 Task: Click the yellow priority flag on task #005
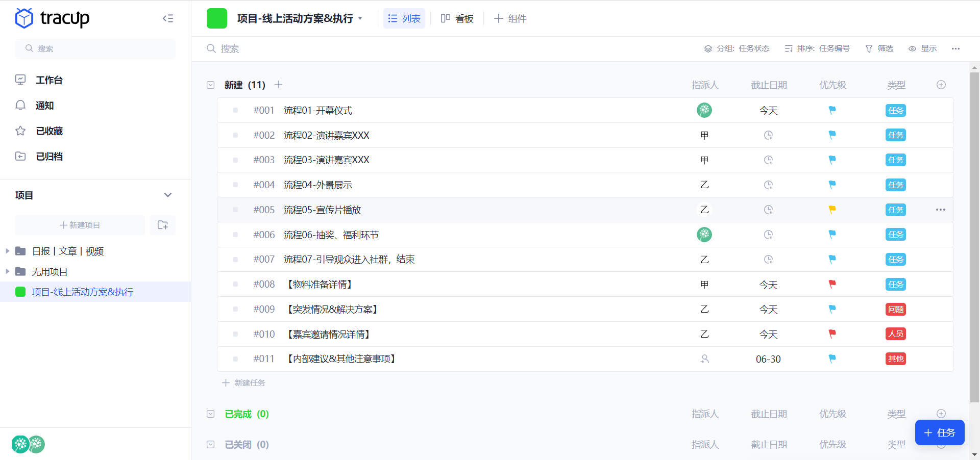click(x=832, y=209)
